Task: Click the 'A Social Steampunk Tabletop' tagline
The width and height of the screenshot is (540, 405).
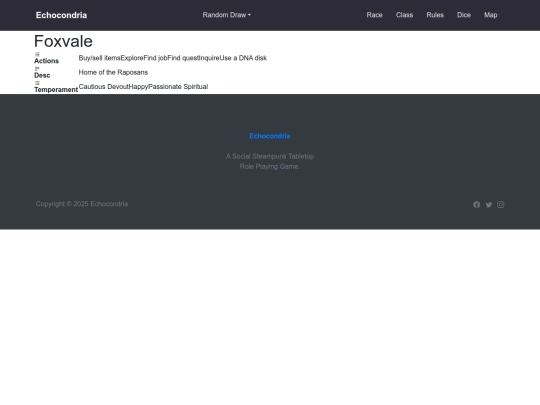Action: tap(270, 156)
